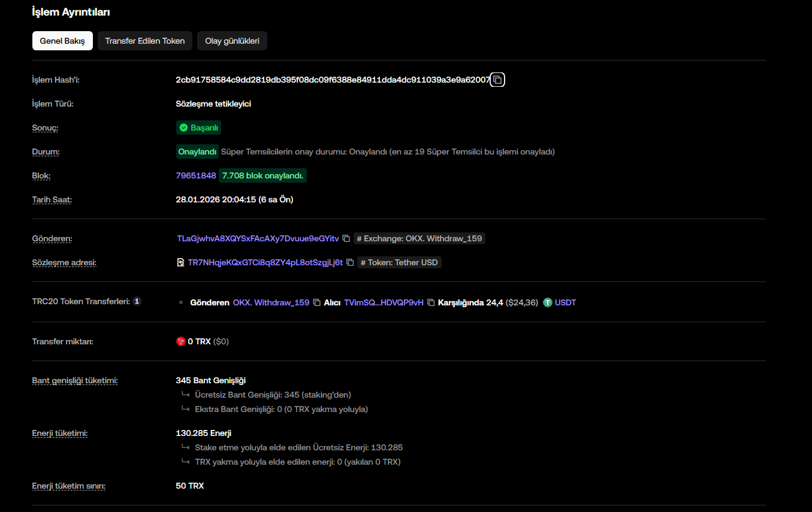Screen dimensions: 812x512
Task: Click the 'Enerji tüketimi:' label
Action: point(60,433)
